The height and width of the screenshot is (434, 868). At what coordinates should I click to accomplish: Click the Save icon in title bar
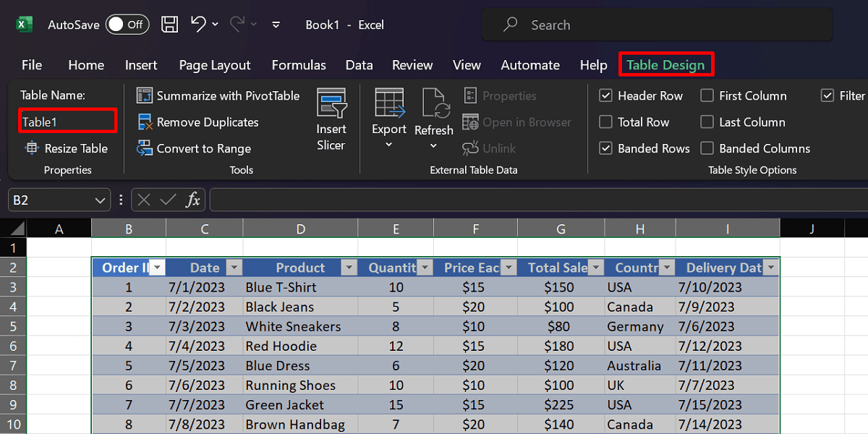(169, 25)
